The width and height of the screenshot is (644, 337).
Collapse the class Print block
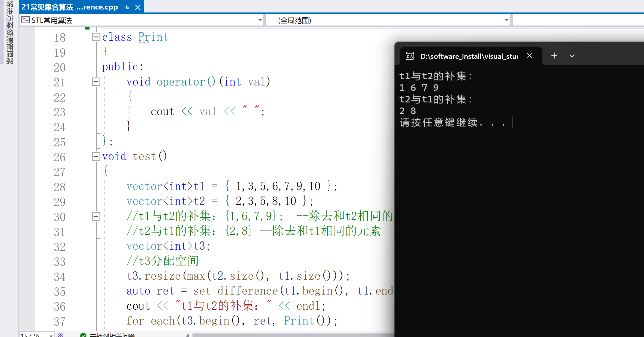click(96, 37)
